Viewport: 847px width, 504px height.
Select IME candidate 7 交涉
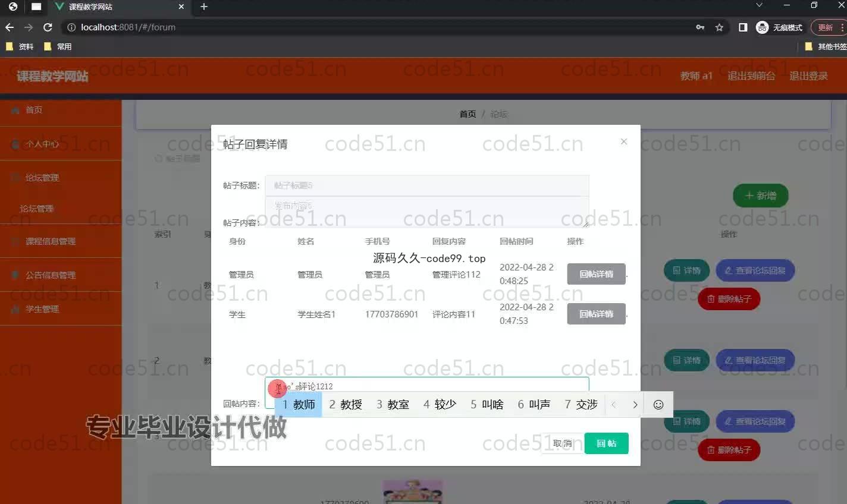click(x=581, y=405)
